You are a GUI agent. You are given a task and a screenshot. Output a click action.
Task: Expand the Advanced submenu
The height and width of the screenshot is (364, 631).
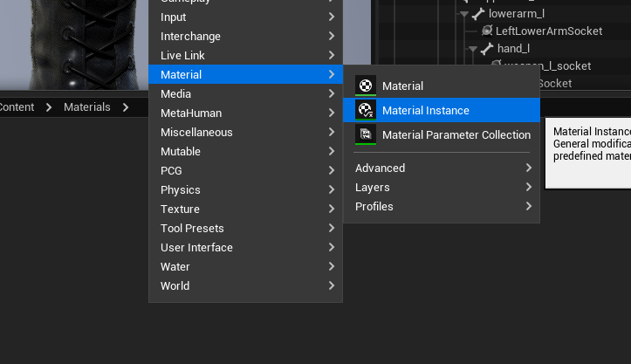pyautogui.click(x=442, y=168)
